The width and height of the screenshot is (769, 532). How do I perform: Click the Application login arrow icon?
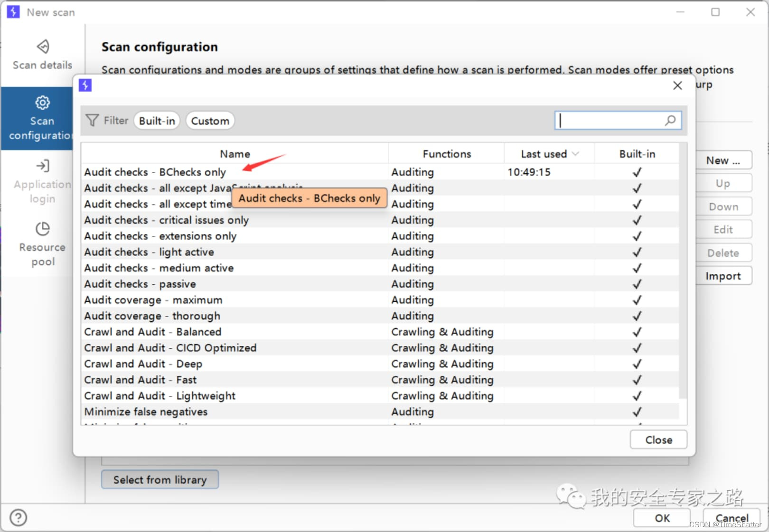(x=42, y=166)
